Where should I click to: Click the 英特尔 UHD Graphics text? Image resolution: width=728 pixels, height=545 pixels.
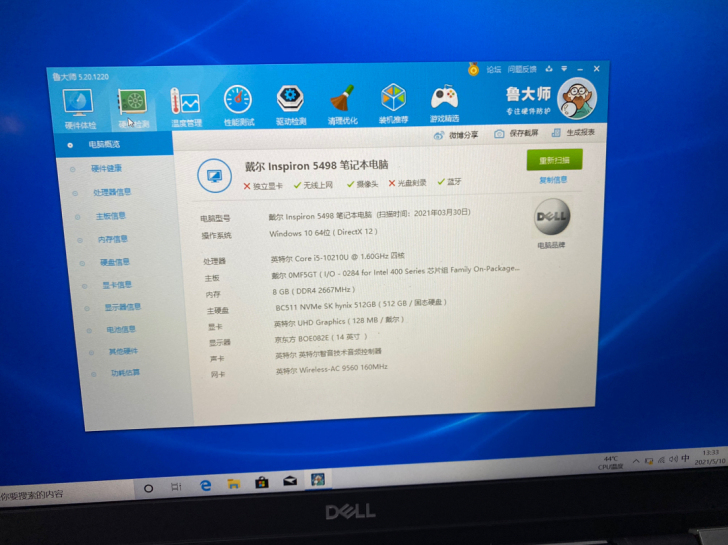339,321
